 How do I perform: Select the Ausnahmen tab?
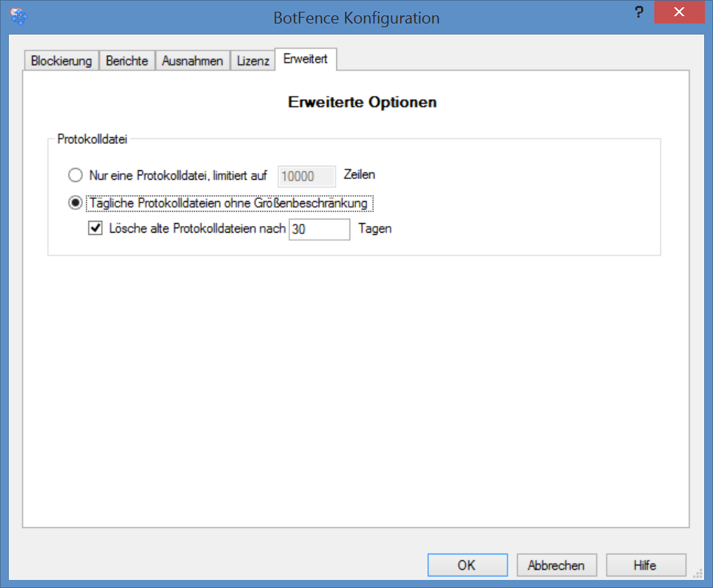pos(192,60)
